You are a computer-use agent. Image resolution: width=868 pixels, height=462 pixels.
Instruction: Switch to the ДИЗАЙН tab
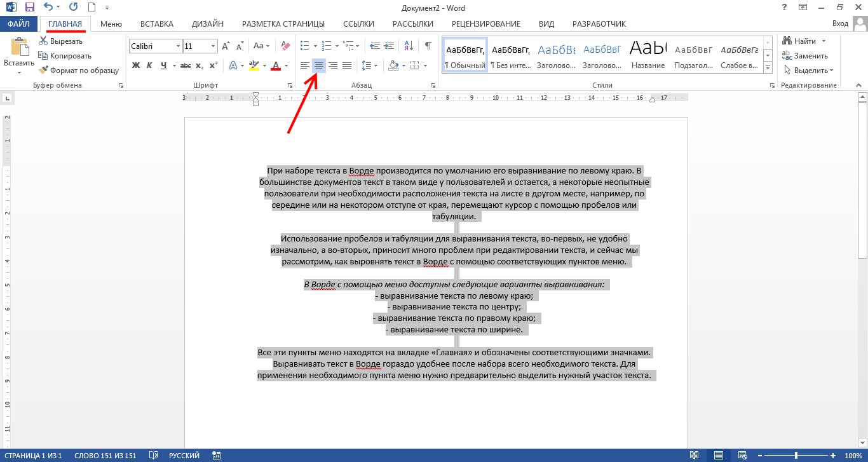click(x=207, y=24)
